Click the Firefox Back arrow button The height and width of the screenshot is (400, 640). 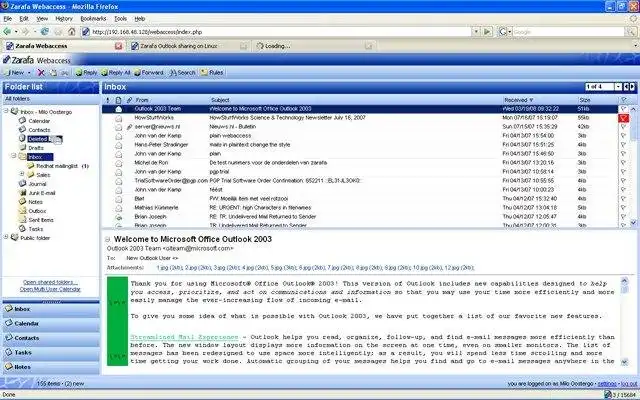click(x=7, y=31)
